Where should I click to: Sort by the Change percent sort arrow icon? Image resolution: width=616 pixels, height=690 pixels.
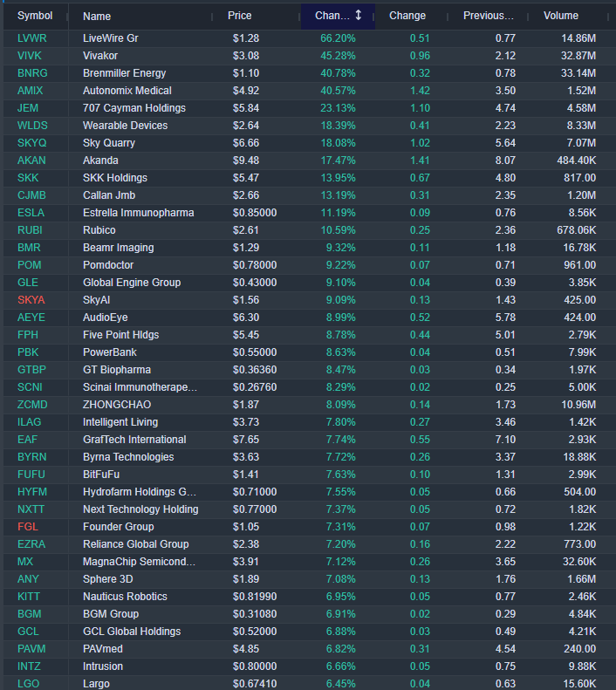(x=358, y=16)
